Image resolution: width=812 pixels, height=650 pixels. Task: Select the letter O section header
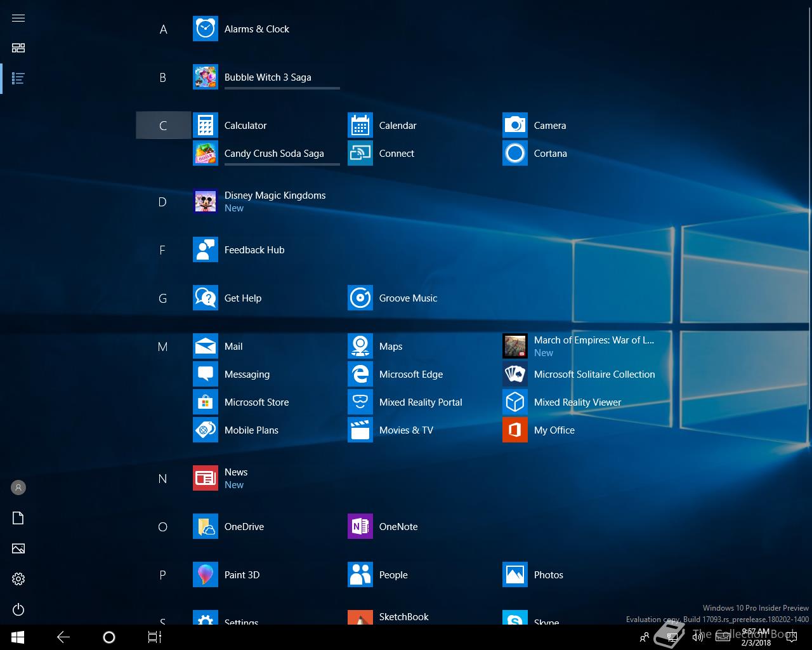(163, 527)
